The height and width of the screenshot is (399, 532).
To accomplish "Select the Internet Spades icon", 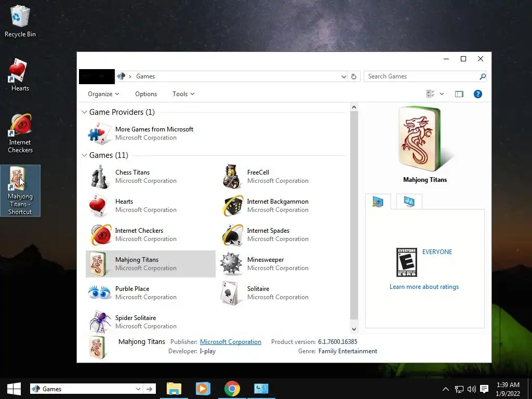I will point(233,234).
